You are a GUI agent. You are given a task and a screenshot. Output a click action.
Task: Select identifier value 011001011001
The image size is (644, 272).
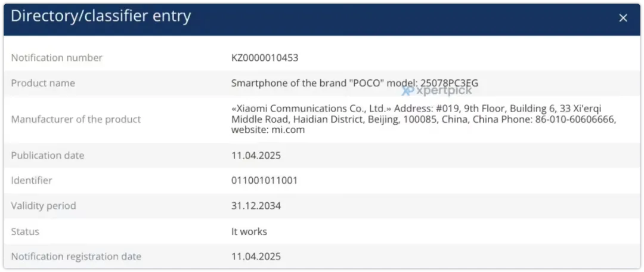coord(265,180)
